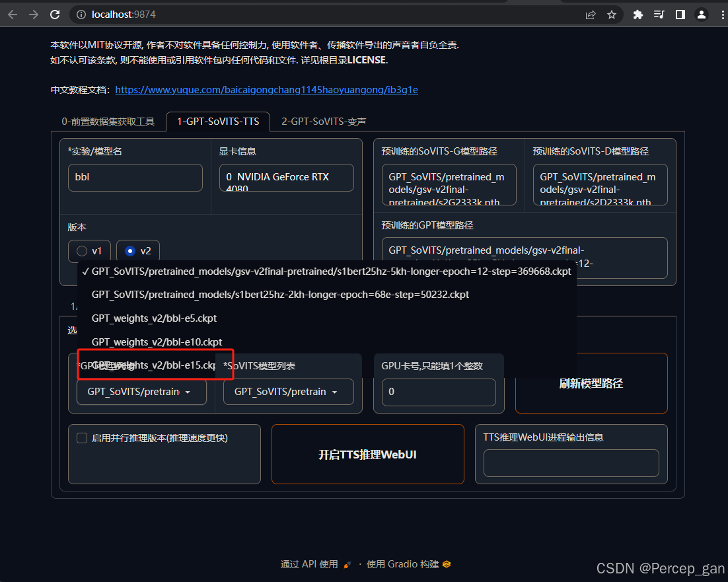Open the browser profile avatar icon
728x582 pixels.
[x=702, y=15]
